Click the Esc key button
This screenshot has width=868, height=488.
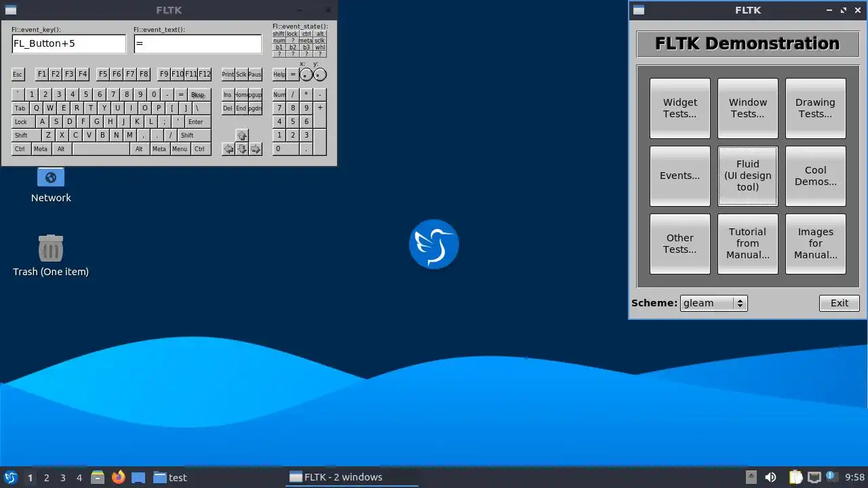[x=18, y=74]
